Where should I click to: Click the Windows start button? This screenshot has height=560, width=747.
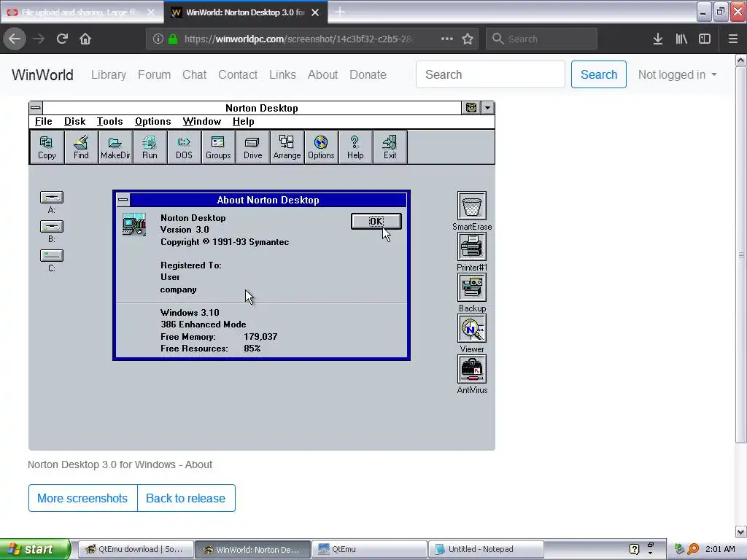point(35,549)
